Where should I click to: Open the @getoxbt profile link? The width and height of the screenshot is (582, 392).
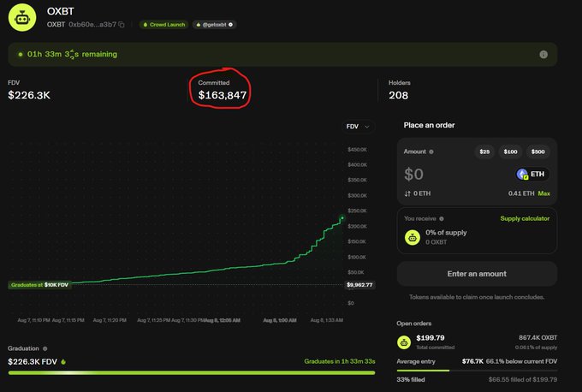[214, 25]
